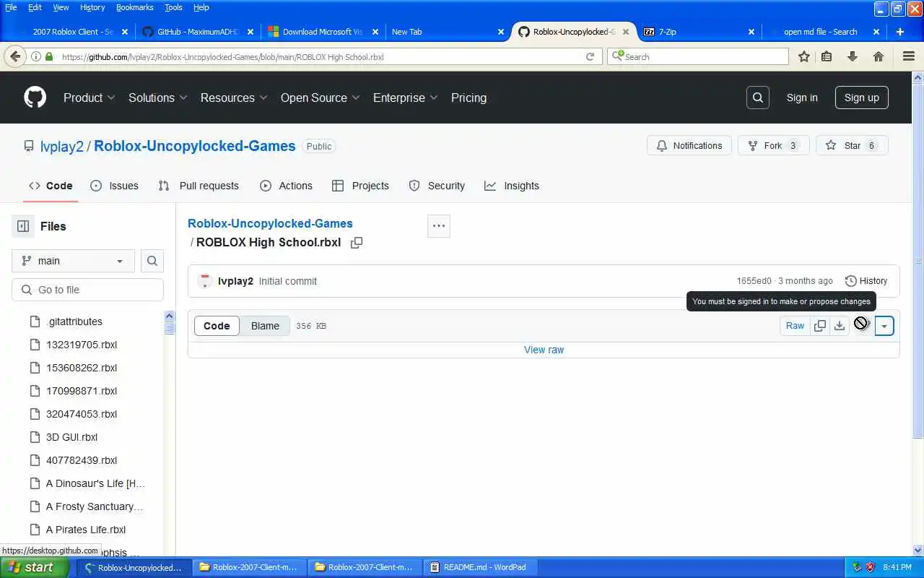Open the Pricing link
The image size is (924, 578).
pyautogui.click(x=468, y=98)
